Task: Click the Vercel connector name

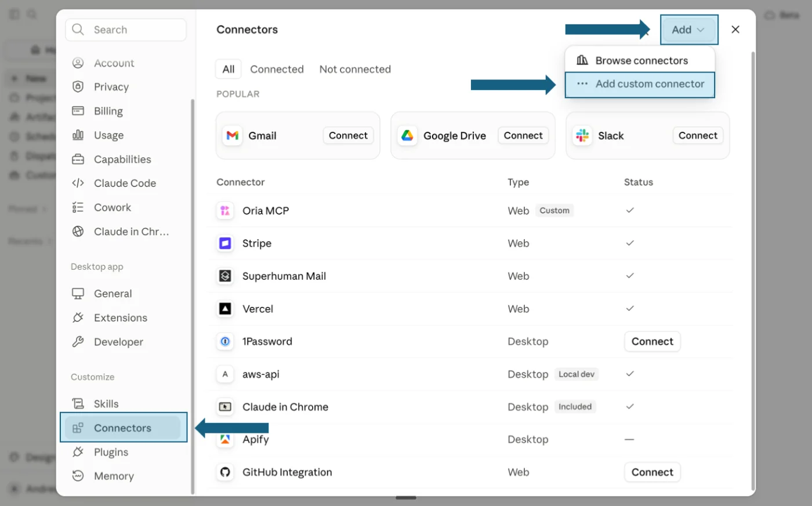Action: tap(258, 309)
